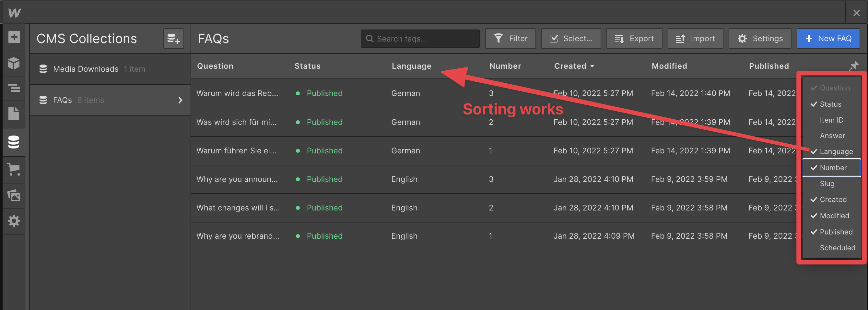Open the Add Elements panel plus icon
Viewport: 868px width, 310px height.
click(14, 37)
